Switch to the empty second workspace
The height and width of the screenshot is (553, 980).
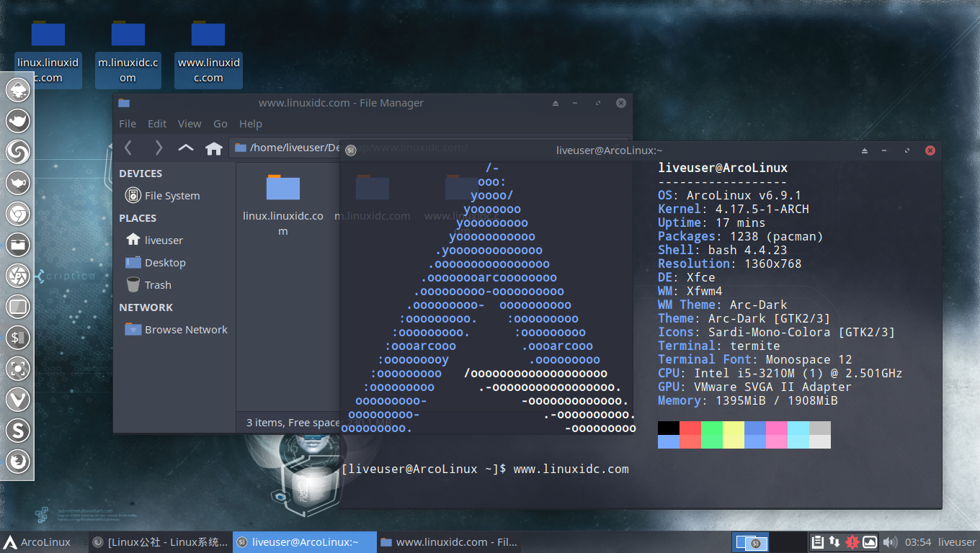click(787, 542)
